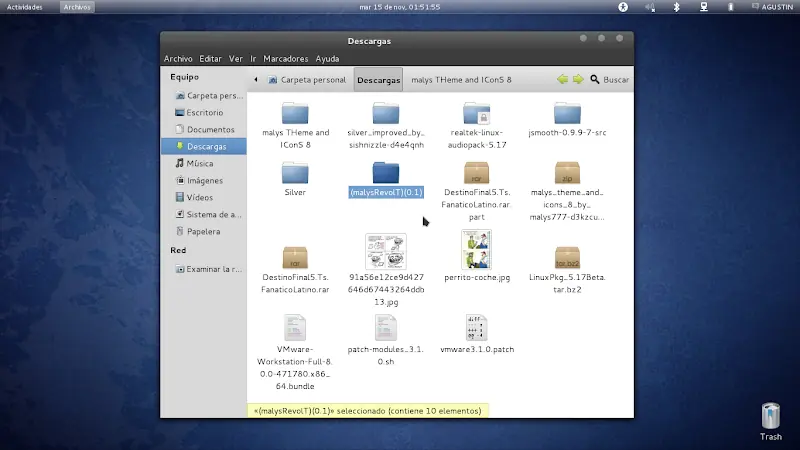Open the volume indicator in top bar

[x=649, y=7]
